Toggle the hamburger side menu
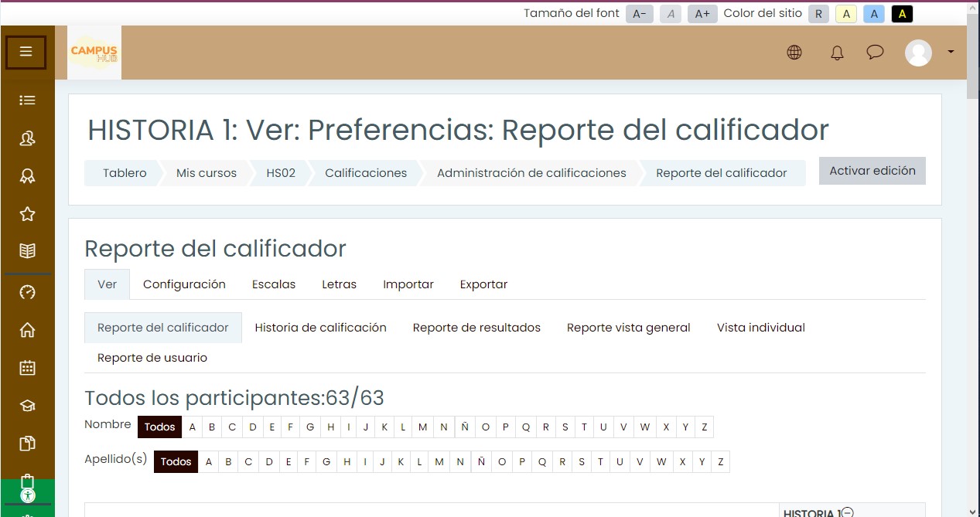 pos(26,52)
